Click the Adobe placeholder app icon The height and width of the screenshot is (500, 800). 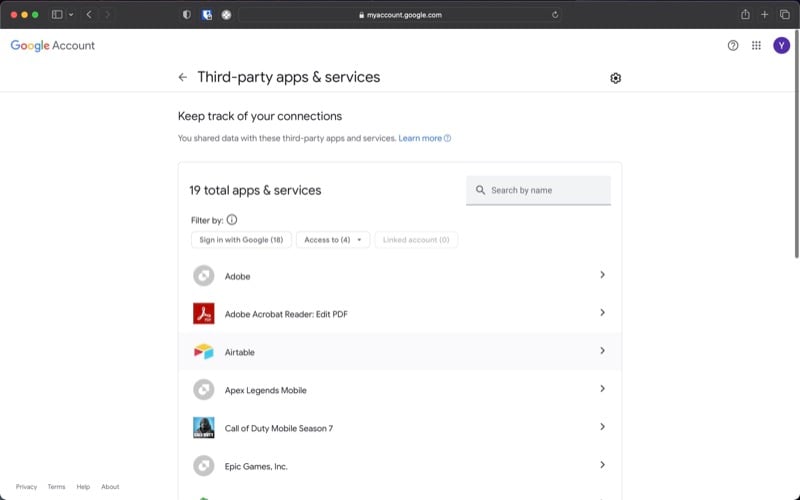point(204,276)
